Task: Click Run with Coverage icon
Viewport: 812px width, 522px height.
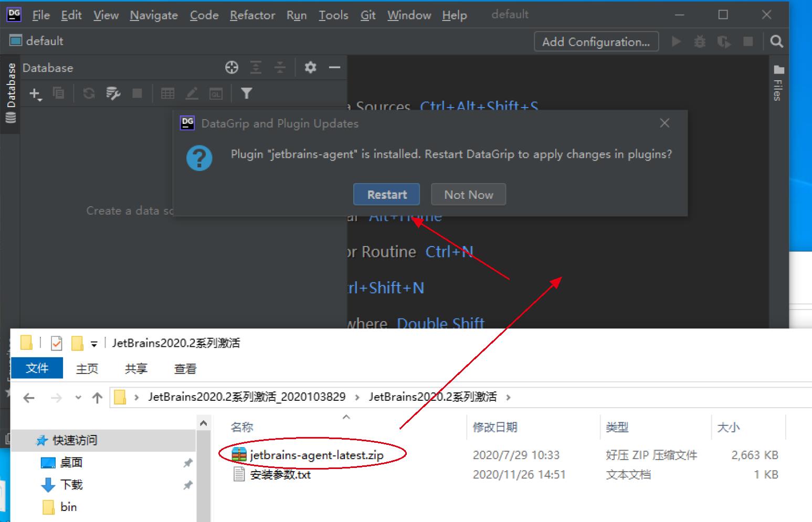Action: (x=724, y=41)
